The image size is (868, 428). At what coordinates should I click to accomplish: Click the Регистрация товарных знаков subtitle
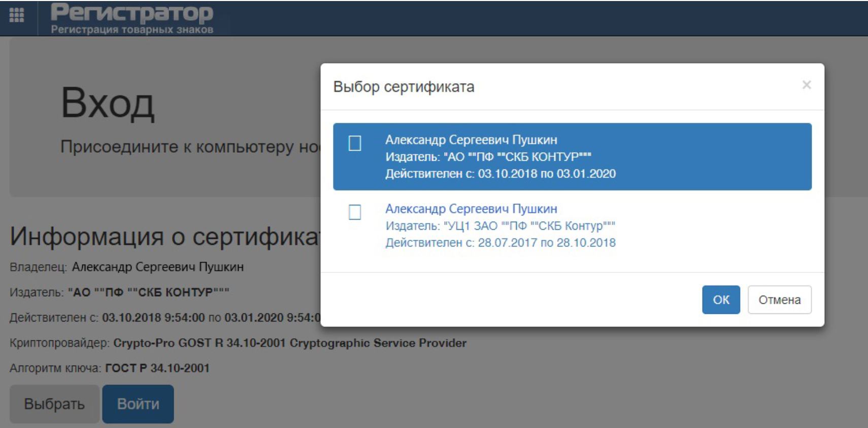tap(132, 29)
